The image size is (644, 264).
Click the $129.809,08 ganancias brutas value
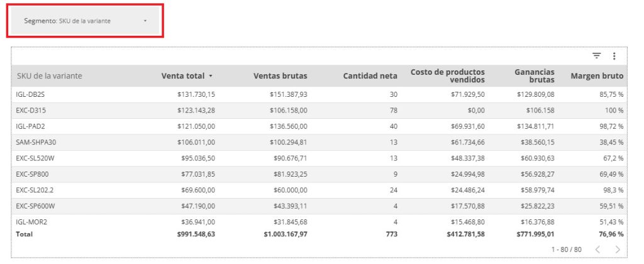[536, 94]
